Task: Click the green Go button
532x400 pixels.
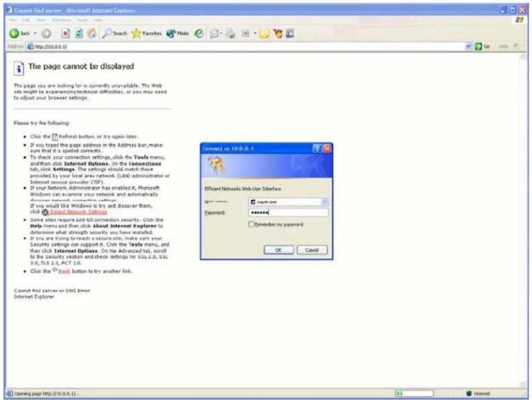Action: [482, 46]
